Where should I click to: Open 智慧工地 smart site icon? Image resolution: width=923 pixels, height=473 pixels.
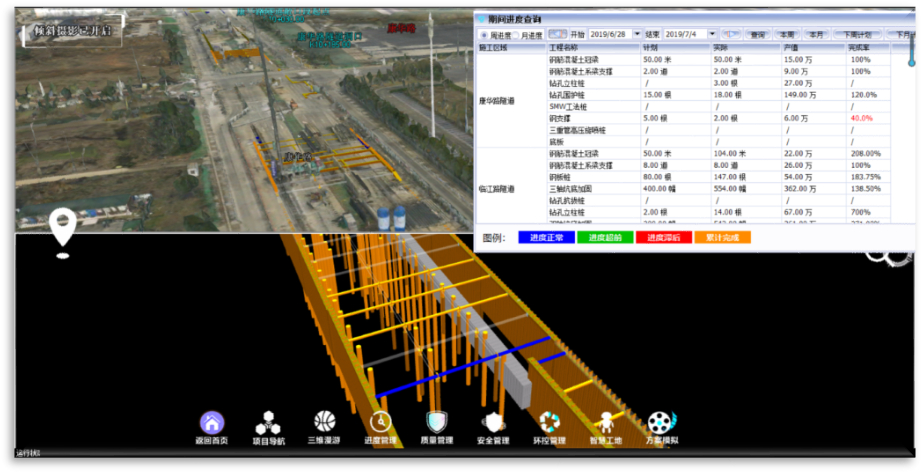606,423
